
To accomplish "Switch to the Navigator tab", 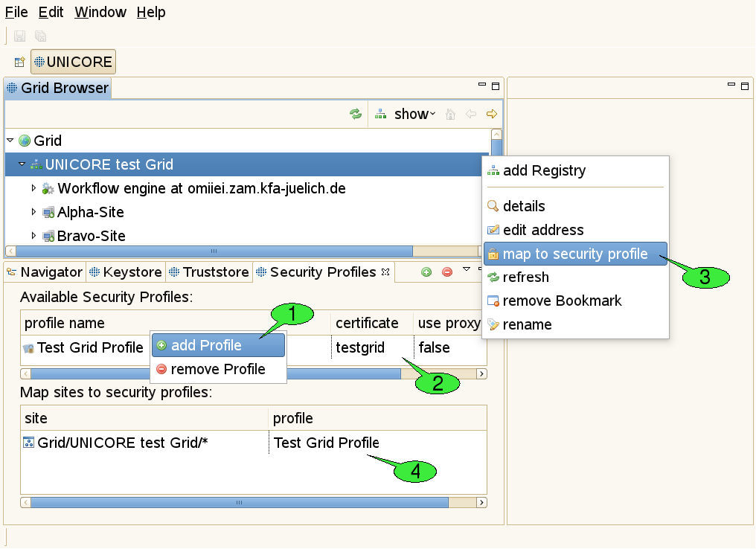I will click(x=45, y=272).
